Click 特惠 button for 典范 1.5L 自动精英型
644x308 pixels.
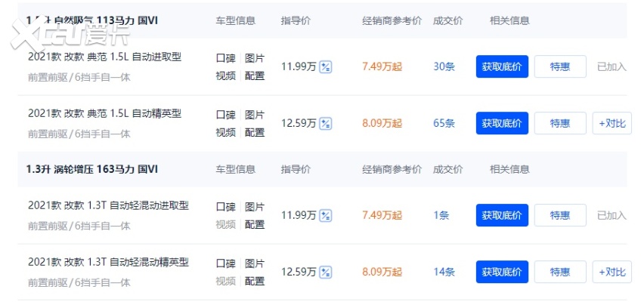pyautogui.click(x=560, y=123)
